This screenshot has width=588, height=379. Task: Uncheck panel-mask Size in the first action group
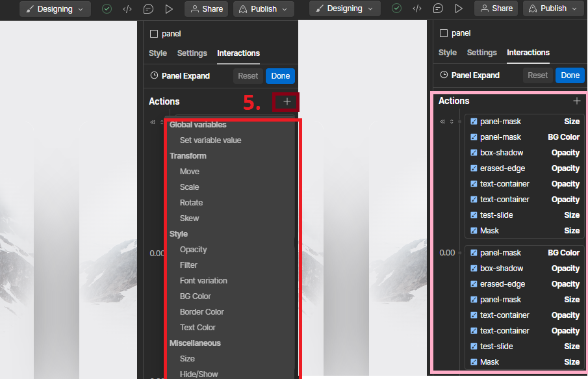tap(474, 122)
